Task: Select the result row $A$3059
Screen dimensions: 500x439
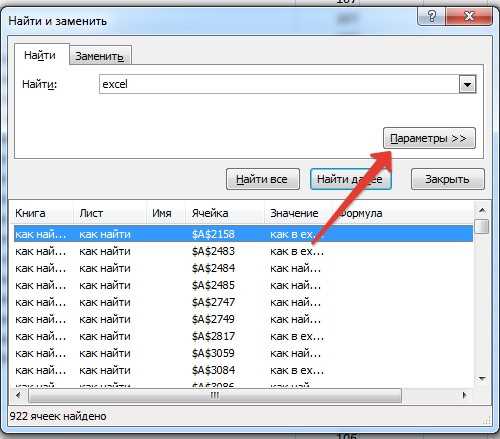Action: (x=243, y=353)
